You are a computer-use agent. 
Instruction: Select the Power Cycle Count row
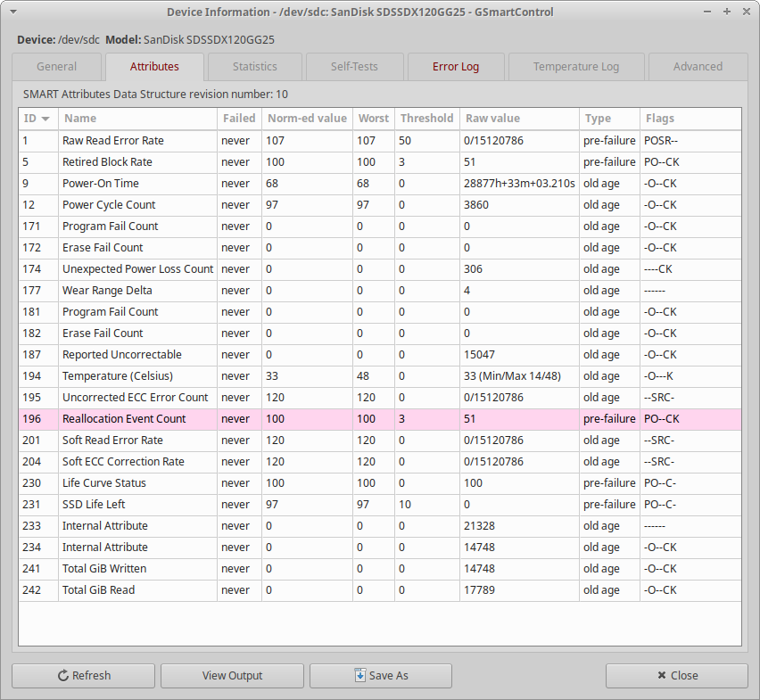[x=380, y=205]
